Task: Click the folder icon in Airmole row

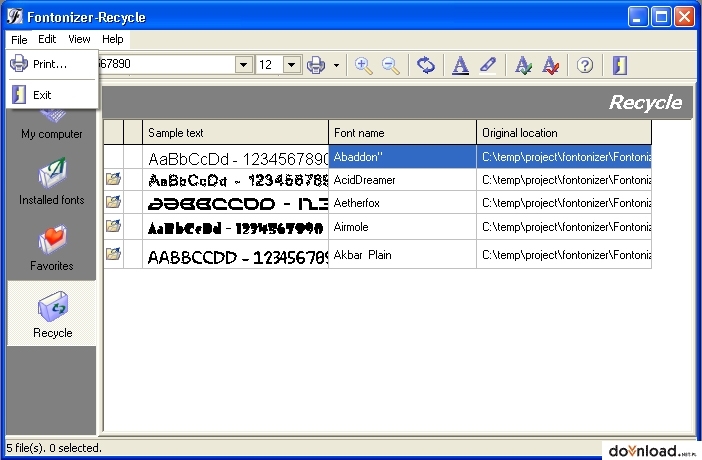Action: coord(113,226)
